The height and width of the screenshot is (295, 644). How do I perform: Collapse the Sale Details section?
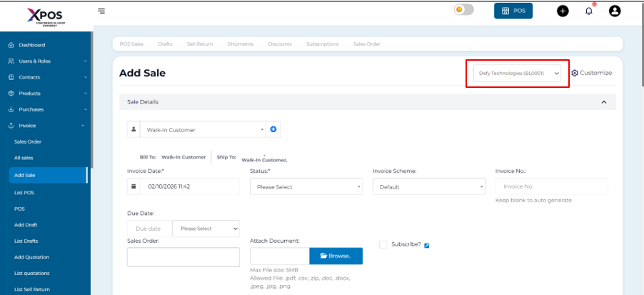pos(604,102)
